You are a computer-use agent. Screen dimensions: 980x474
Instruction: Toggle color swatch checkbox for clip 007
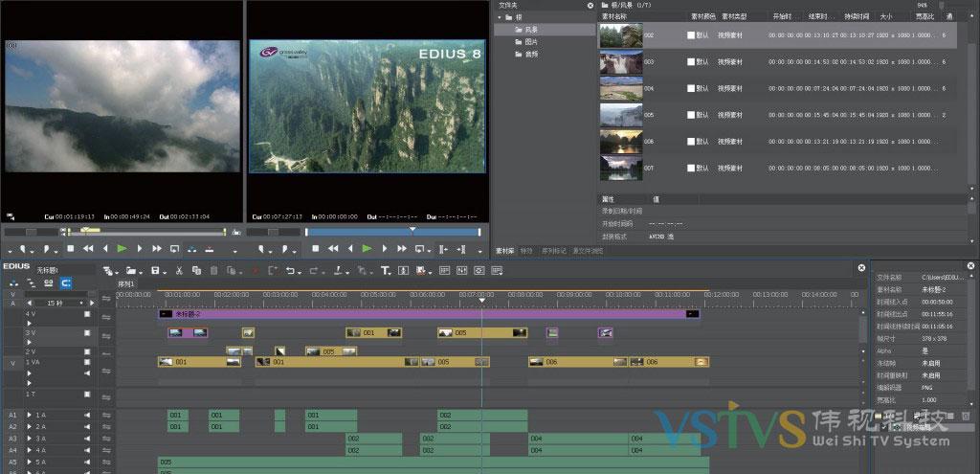tap(691, 169)
